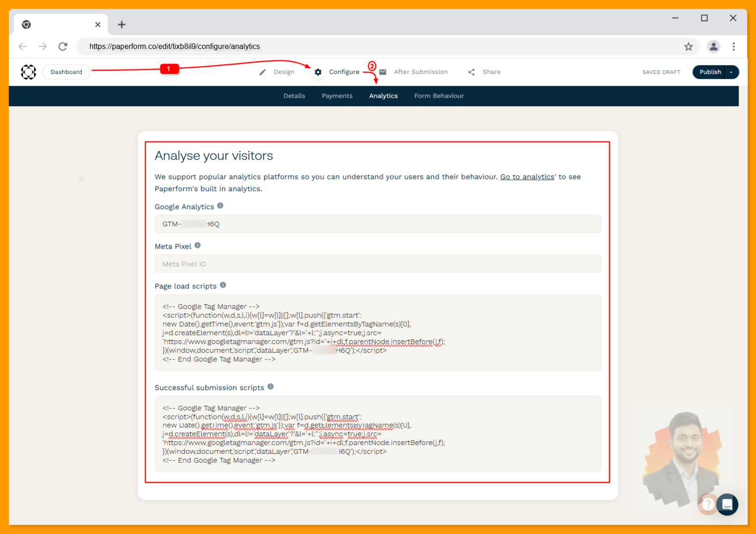
Task: Open the chat support bubble icon
Action: point(727,504)
